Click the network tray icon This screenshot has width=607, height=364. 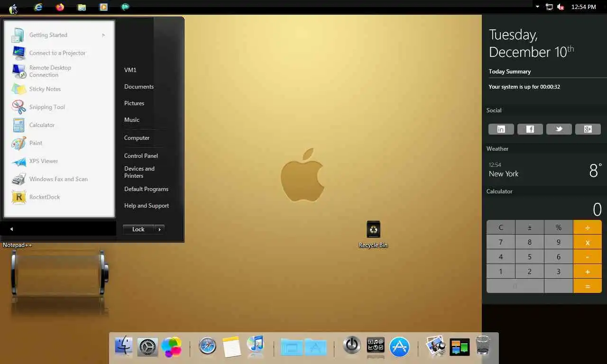(549, 7)
